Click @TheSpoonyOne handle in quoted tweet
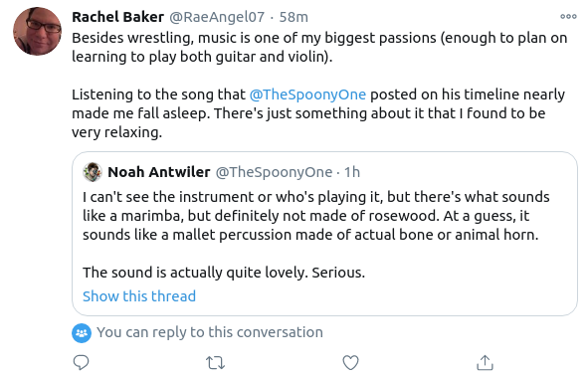Viewport: 588px width, 377px height. (274, 172)
